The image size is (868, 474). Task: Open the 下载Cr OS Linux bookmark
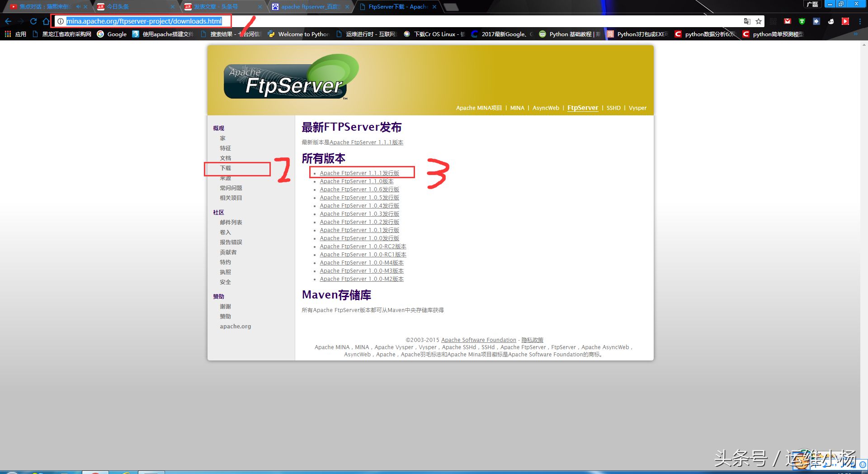click(434, 34)
